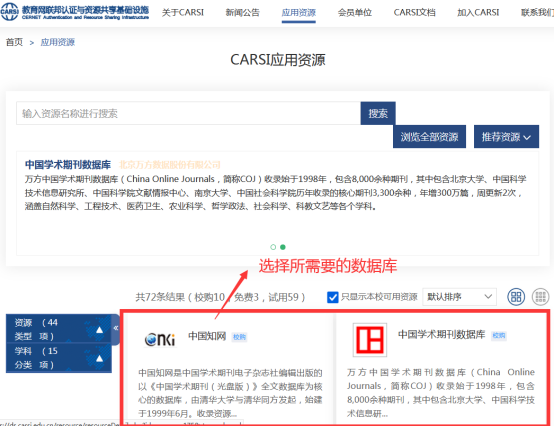554x427 pixels.
Task: Focus the 输入资源名称进行搜索 input field
Action: pyautogui.click(x=188, y=113)
